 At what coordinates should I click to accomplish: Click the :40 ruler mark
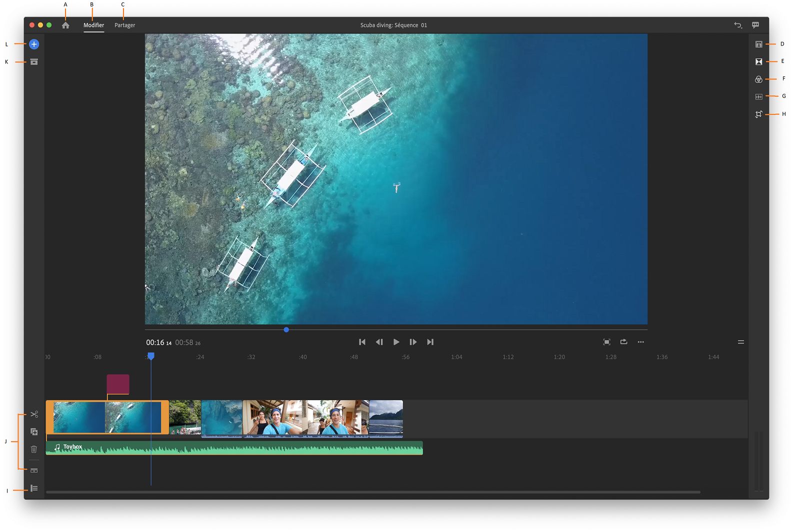click(303, 357)
